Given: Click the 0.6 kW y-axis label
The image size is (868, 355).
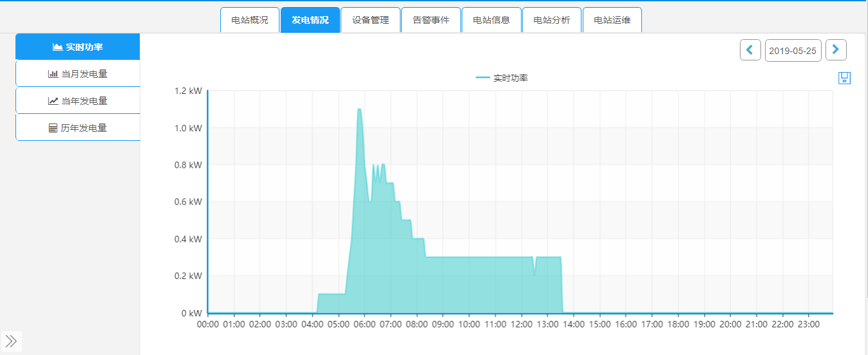Looking at the screenshot, I should 188,202.
